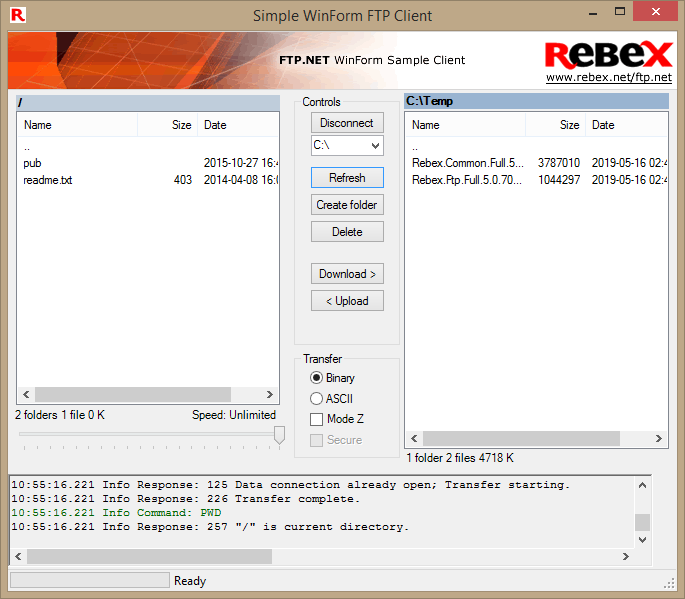Enable the Mode Z checkbox
This screenshot has height=599, width=685.
click(x=337, y=419)
